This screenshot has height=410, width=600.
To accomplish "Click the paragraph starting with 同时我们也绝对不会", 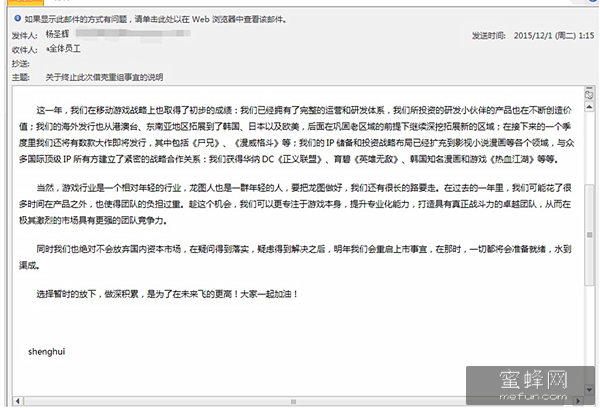I will point(295,257).
